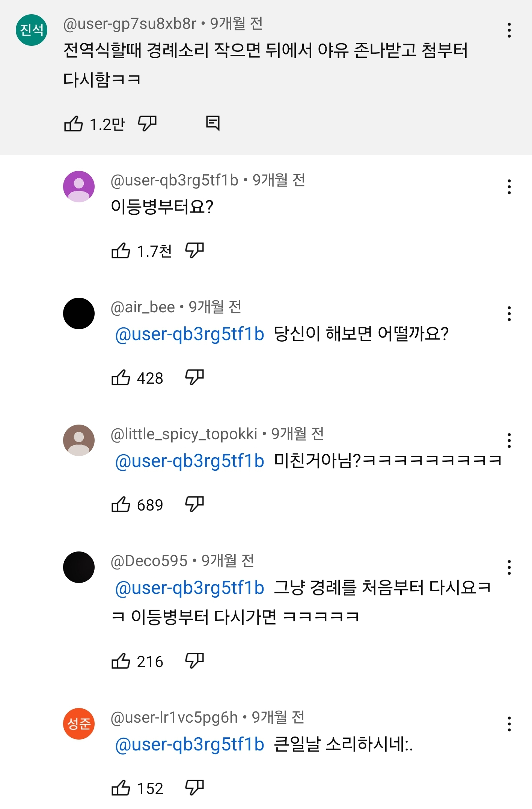532x809 pixels.
Task: Like the top comment with 1.2만 likes
Action: 74,124
